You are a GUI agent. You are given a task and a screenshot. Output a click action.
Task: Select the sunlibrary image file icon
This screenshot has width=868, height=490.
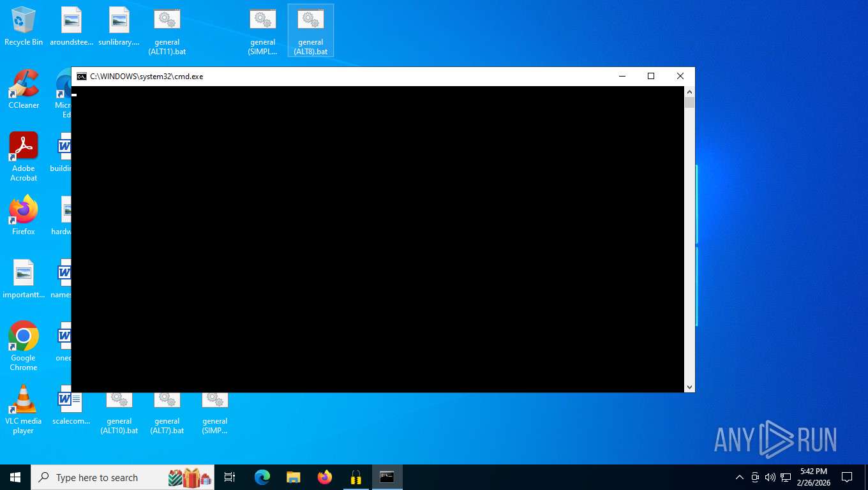coord(119,26)
